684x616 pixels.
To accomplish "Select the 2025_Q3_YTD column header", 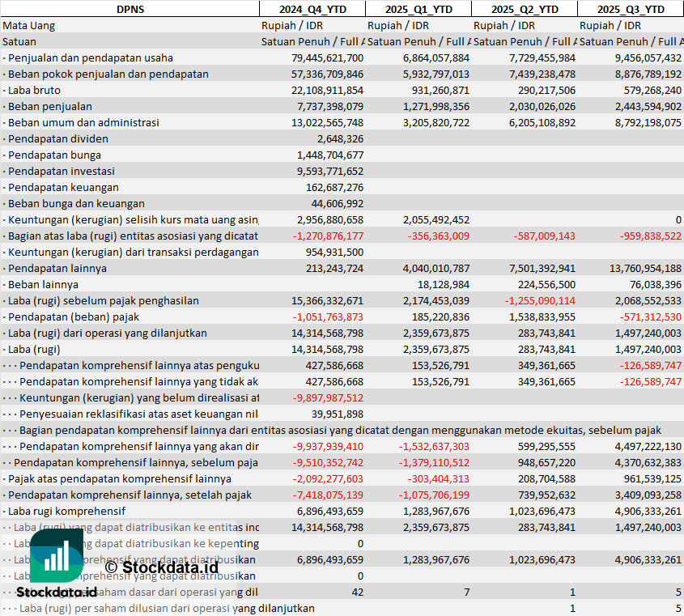I will (631, 9).
